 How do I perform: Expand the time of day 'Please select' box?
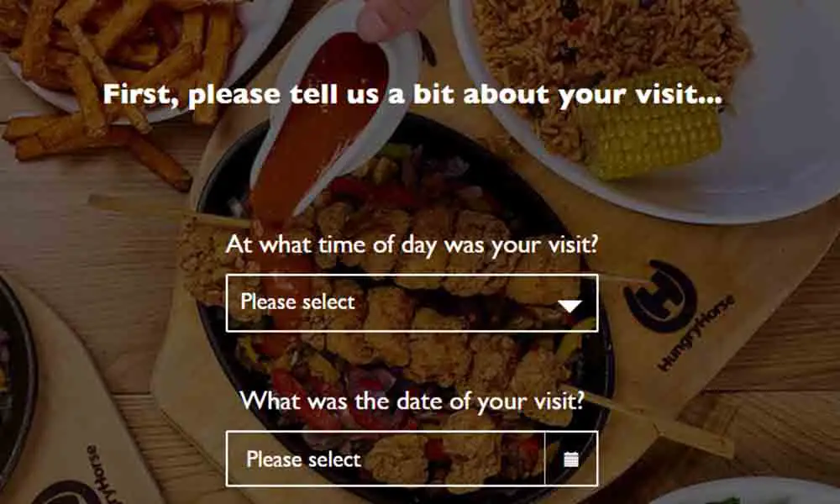412,303
